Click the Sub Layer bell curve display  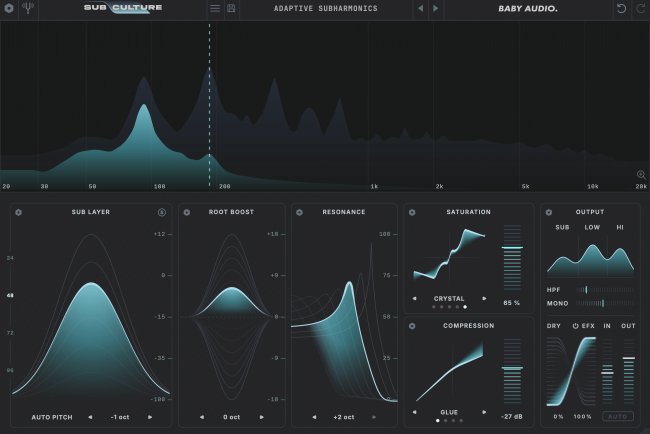[x=91, y=315]
